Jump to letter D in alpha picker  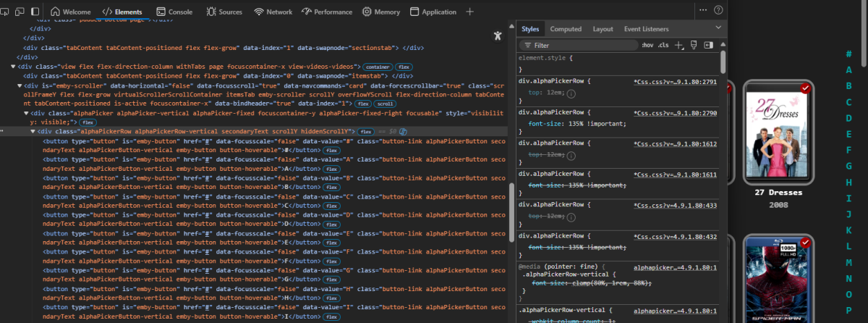tap(848, 118)
